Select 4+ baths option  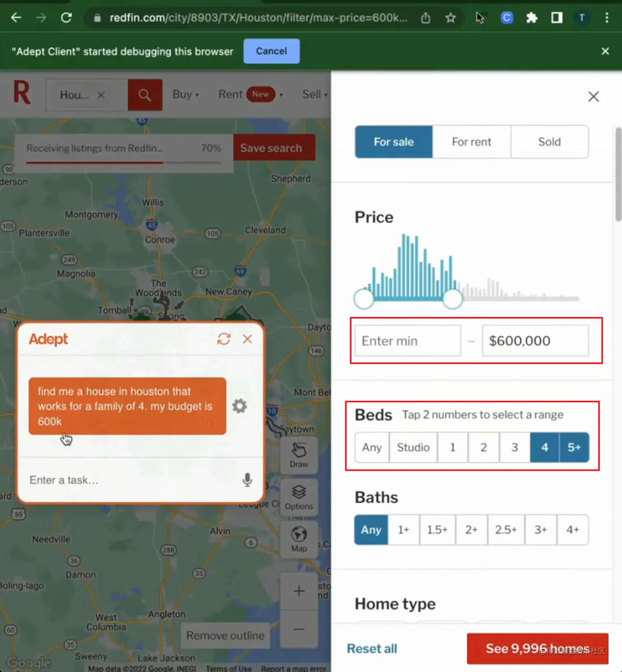tap(573, 530)
